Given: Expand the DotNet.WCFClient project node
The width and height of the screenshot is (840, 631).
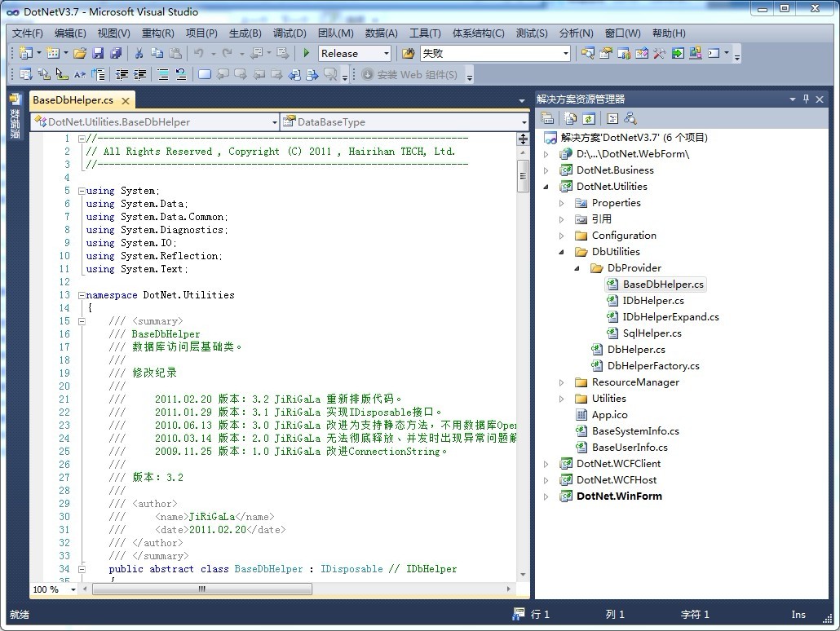Looking at the screenshot, I should click(x=546, y=464).
